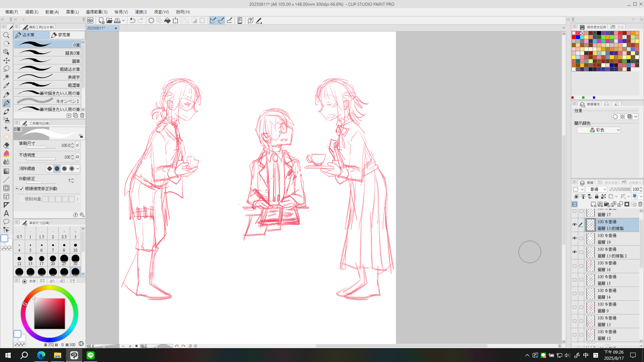
Task: Select the Eraser tool in toolbar
Action: coord(6,145)
